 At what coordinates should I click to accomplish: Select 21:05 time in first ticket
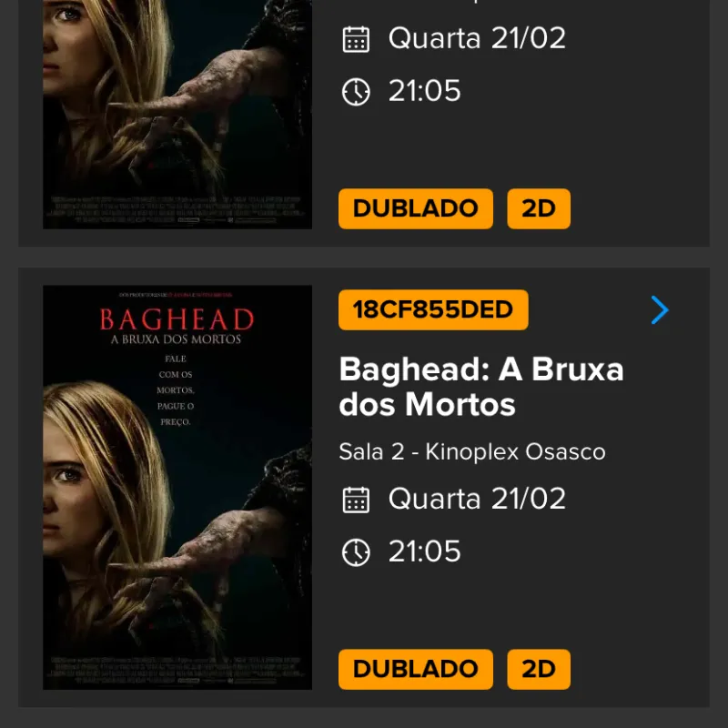coord(424,91)
